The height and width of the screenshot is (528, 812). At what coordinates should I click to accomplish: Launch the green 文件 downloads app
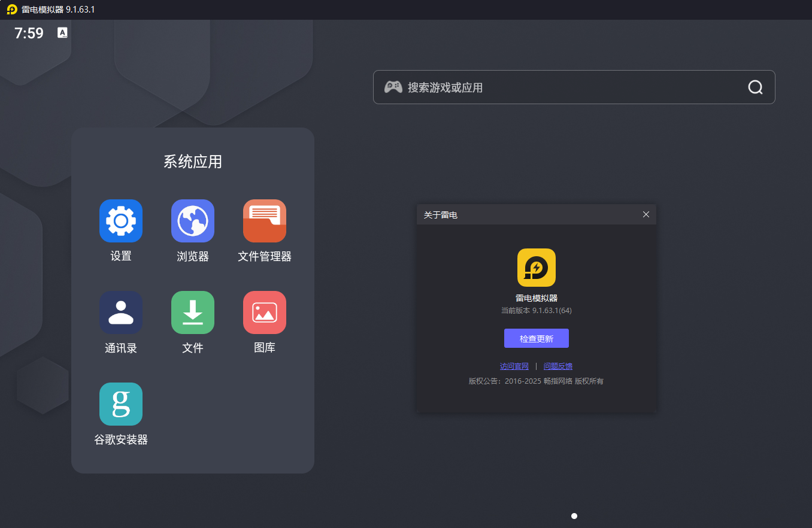coord(192,312)
